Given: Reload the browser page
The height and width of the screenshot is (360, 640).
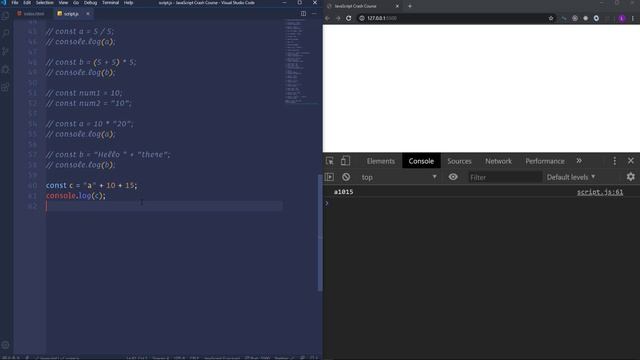Looking at the screenshot, I should click(x=349, y=18).
